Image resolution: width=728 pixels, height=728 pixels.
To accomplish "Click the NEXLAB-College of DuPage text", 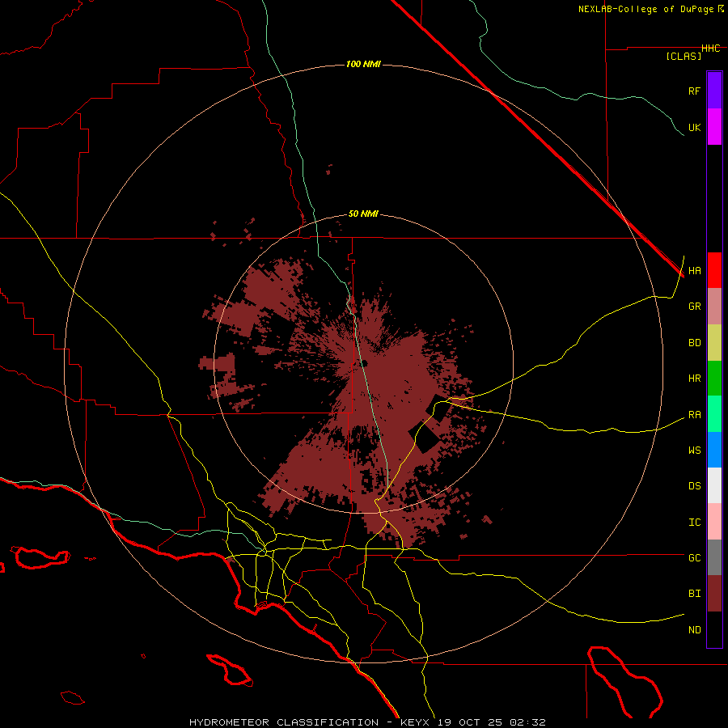I will click(645, 9).
